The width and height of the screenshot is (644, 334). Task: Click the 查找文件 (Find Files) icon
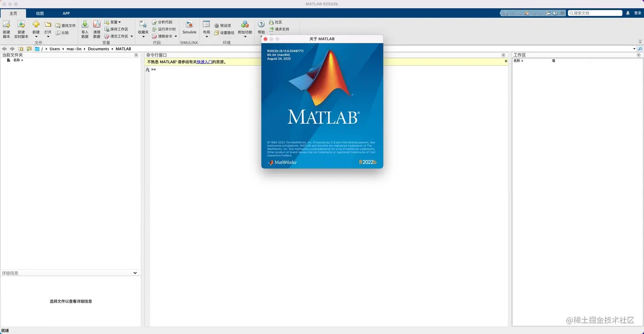pyautogui.click(x=58, y=26)
